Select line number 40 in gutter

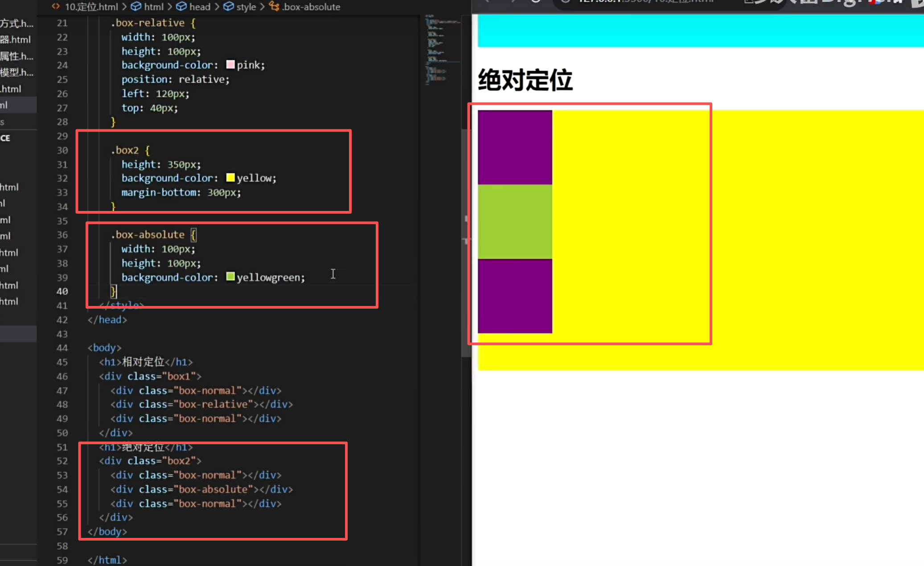tap(62, 291)
